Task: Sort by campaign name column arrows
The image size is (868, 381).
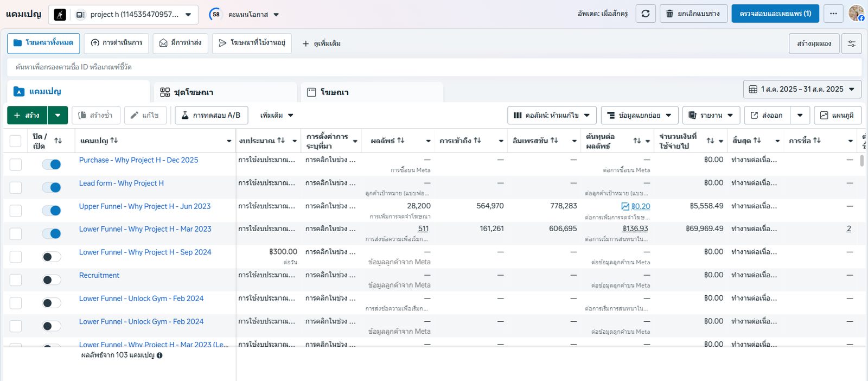Action: (114, 140)
